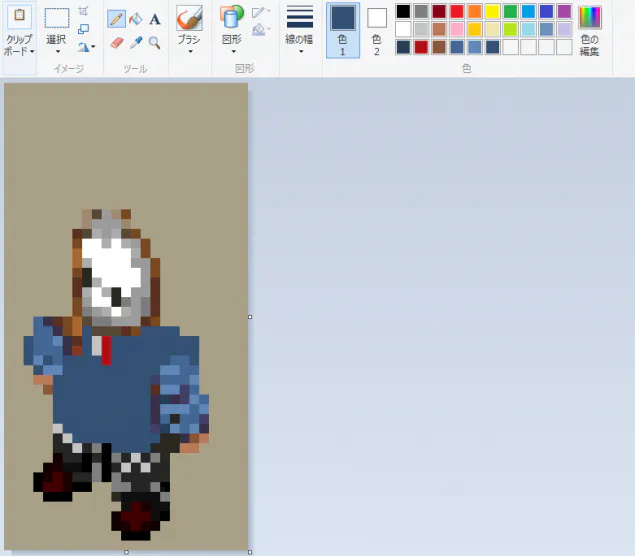Pick the indigo palette swatch

[546, 11]
